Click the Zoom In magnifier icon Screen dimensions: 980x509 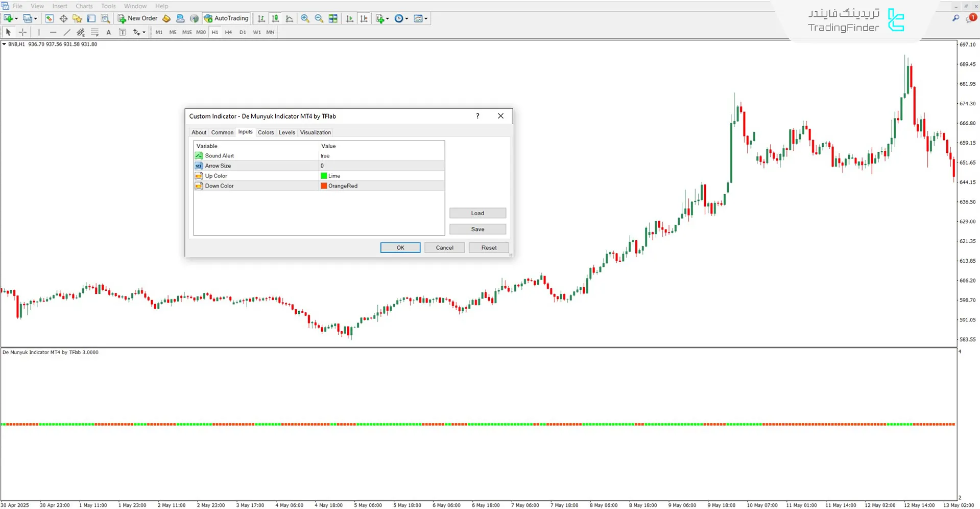(305, 18)
